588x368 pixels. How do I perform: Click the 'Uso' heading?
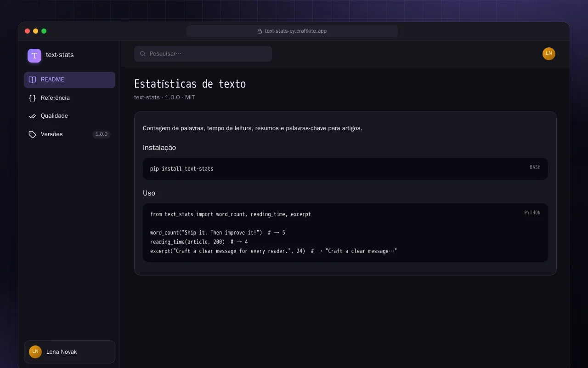point(149,193)
